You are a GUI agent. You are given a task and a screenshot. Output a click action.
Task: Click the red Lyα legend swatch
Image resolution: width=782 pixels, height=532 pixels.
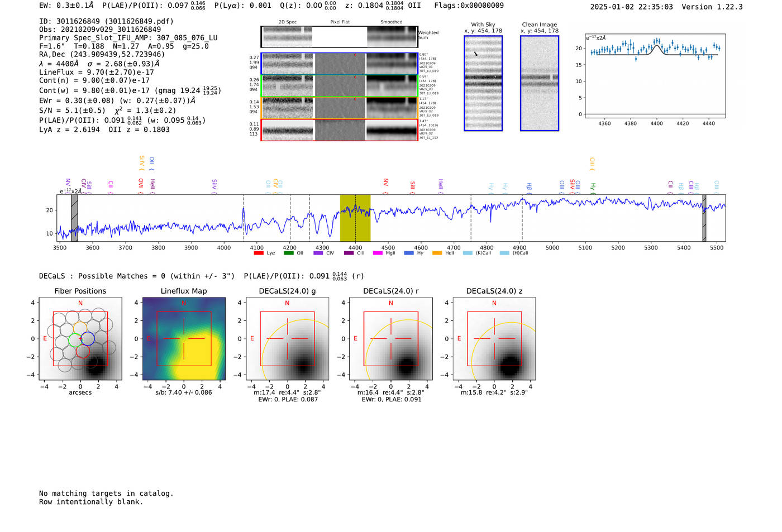258,253
